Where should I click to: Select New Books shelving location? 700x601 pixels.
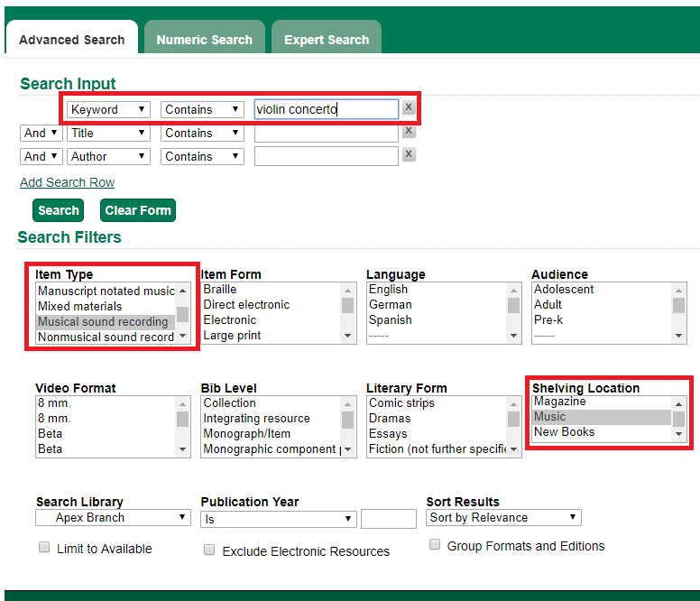click(x=602, y=431)
